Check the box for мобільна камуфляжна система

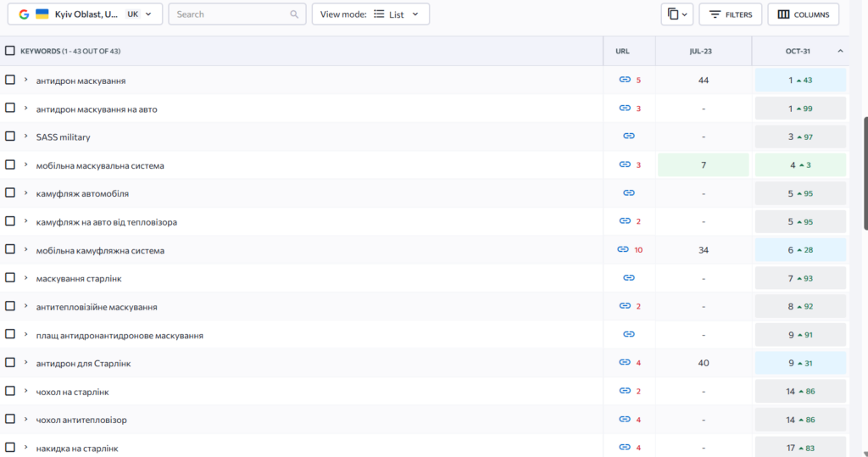click(x=10, y=249)
